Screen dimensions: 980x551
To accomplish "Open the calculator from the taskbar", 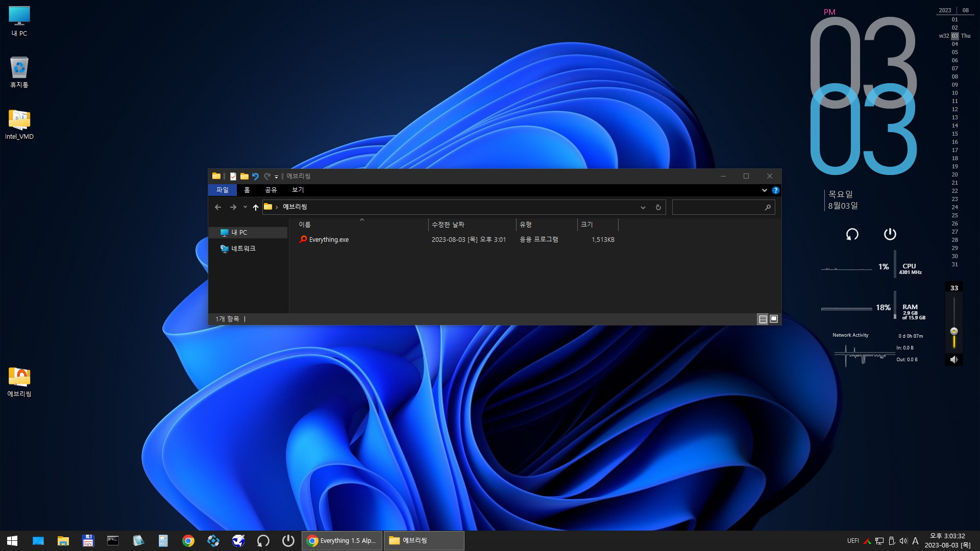I will pyautogui.click(x=163, y=541).
